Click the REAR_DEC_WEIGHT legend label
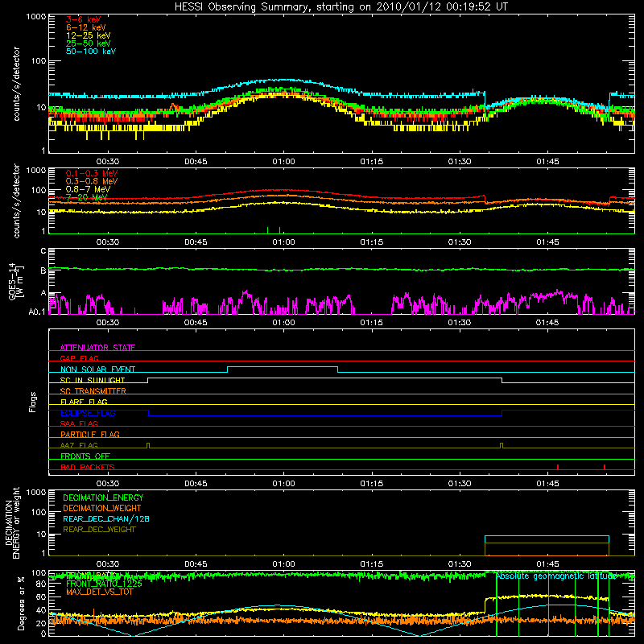 (99, 530)
